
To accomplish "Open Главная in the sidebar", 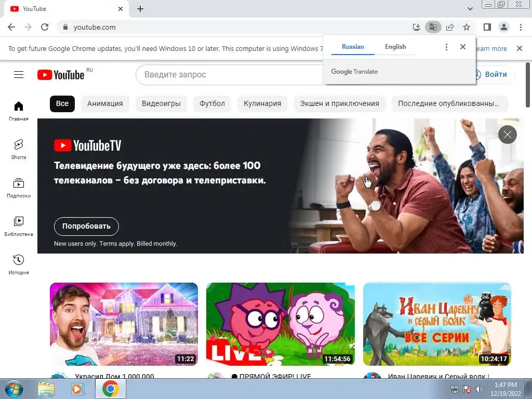I will pyautogui.click(x=19, y=111).
